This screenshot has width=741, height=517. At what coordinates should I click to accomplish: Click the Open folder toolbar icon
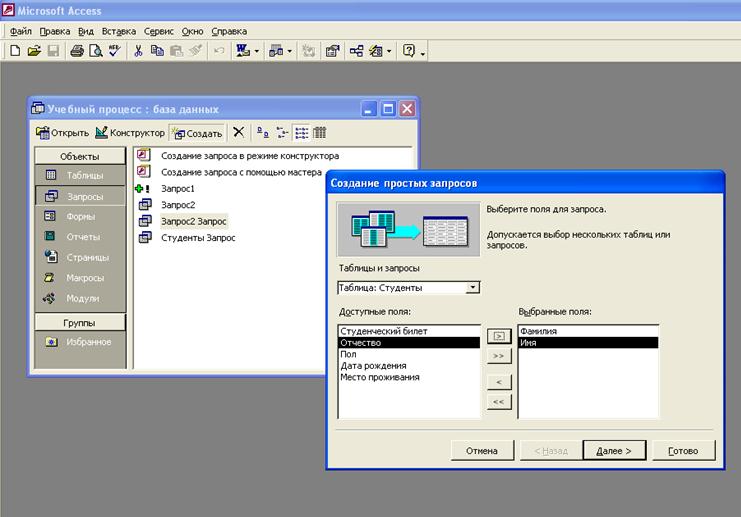point(34,51)
